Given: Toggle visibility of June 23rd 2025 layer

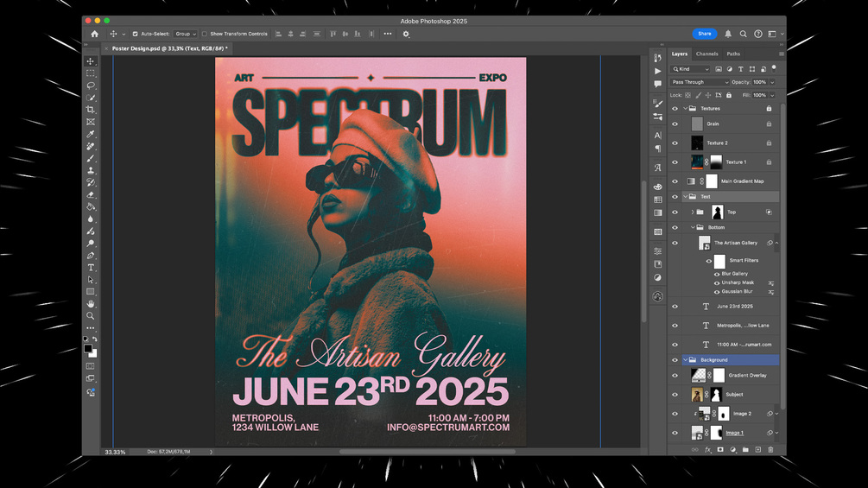Looking at the screenshot, I should tap(675, 306).
